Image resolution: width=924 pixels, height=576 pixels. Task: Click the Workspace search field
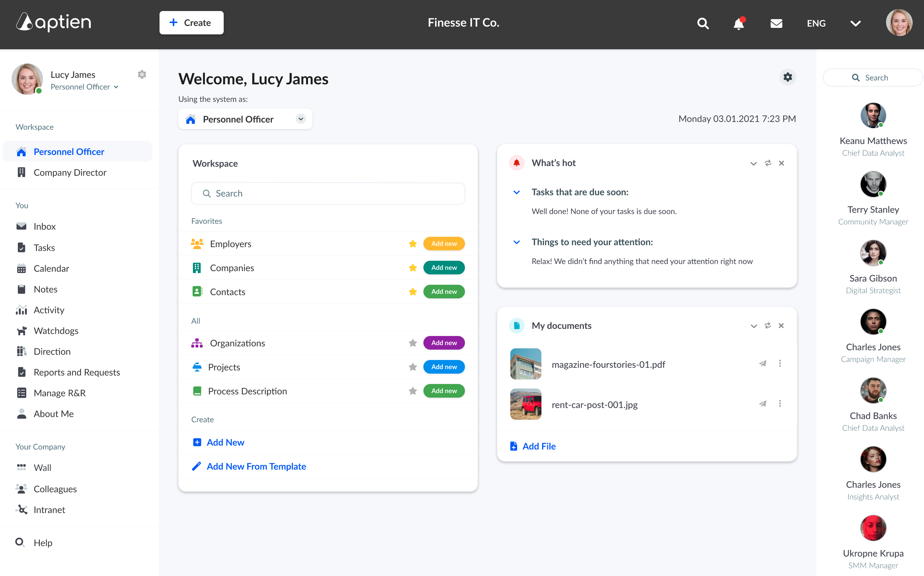point(328,194)
